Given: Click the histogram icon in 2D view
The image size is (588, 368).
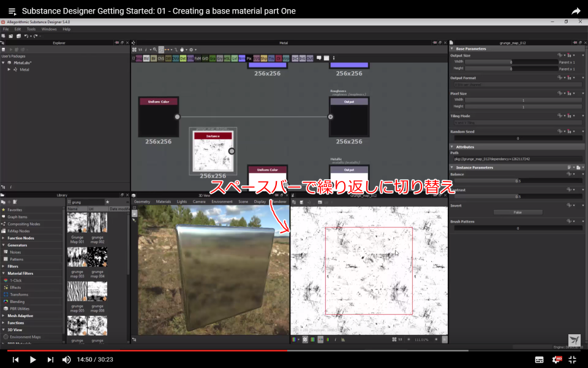Looking at the screenshot, I should pyautogui.click(x=343, y=339).
